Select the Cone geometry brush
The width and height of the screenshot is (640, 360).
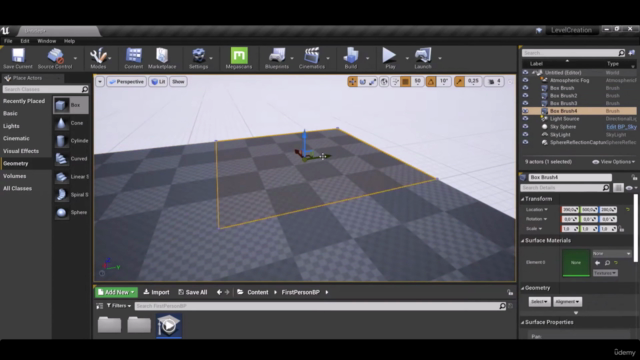[71, 123]
